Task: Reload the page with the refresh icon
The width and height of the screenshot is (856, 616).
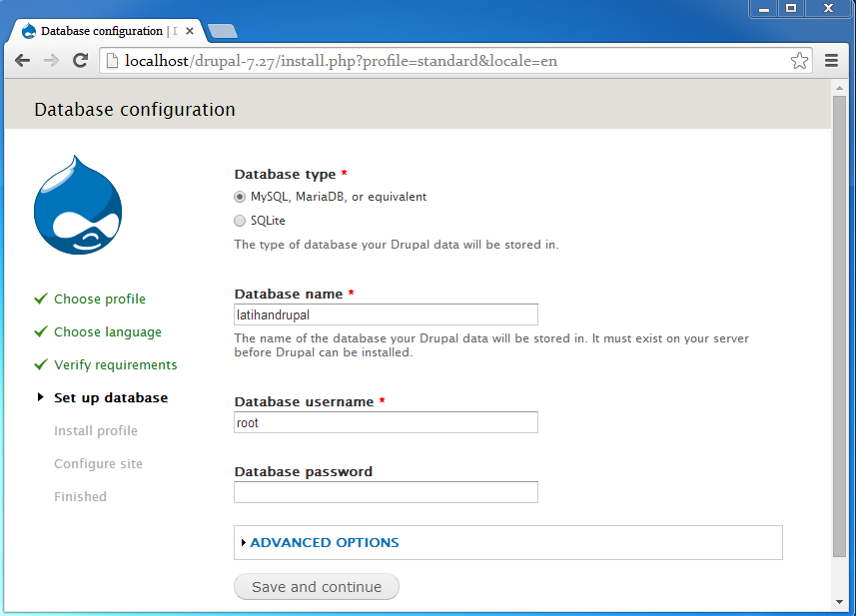Action: pyautogui.click(x=81, y=61)
